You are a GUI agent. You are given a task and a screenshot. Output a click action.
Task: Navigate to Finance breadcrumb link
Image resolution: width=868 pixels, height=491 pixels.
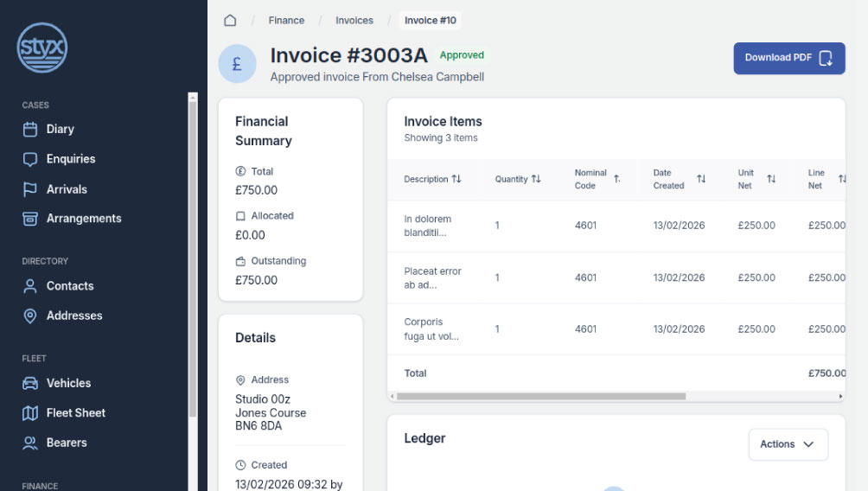click(x=286, y=20)
